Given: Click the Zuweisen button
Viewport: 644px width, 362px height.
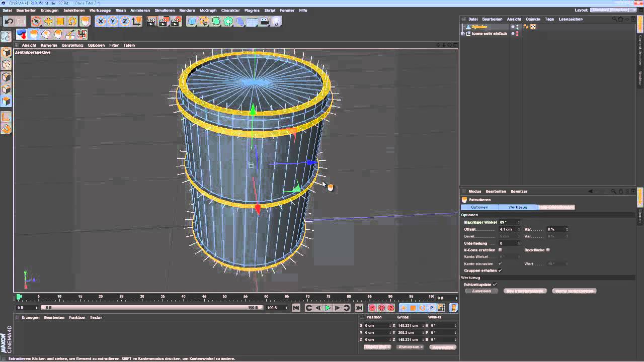Looking at the screenshot, I should (x=481, y=291).
